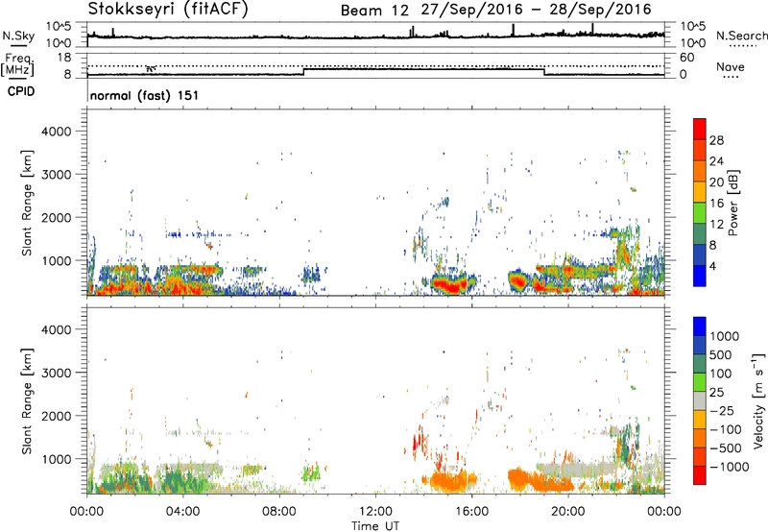Click the normal (fast) 151 mode text

(145, 95)
